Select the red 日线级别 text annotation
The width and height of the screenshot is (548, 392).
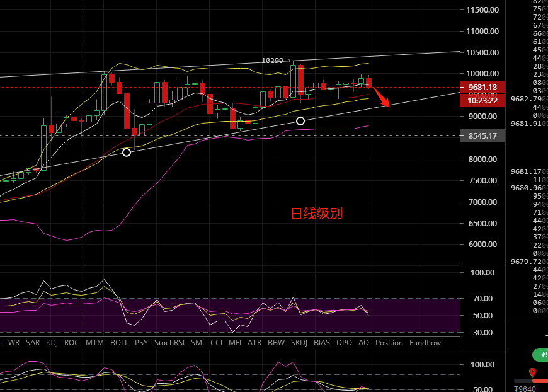pyautogui.click(x=316, y=214)
